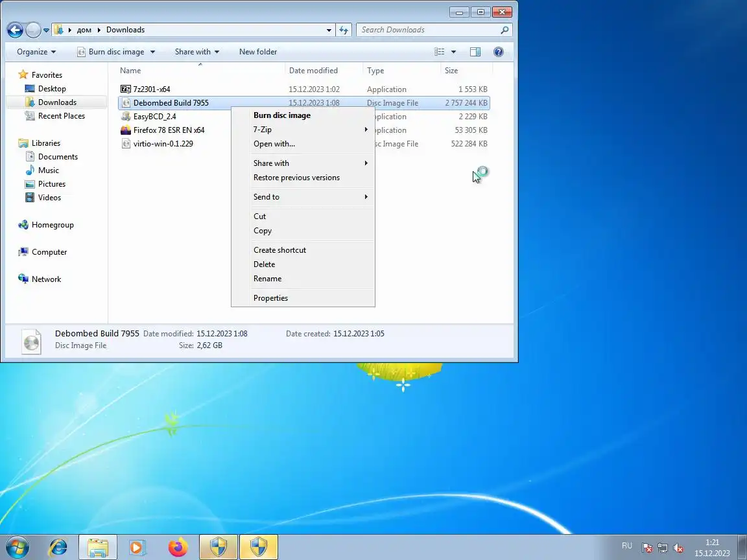Screen dimensions: 747x560
Task: Click the RU language indicator
Action: (627, 546)
